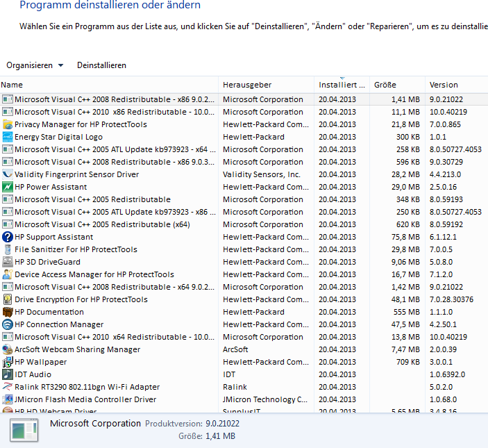Click the ArcSoft publisher cell
This screenshot has width=488, height=448.
coord(235,349)
